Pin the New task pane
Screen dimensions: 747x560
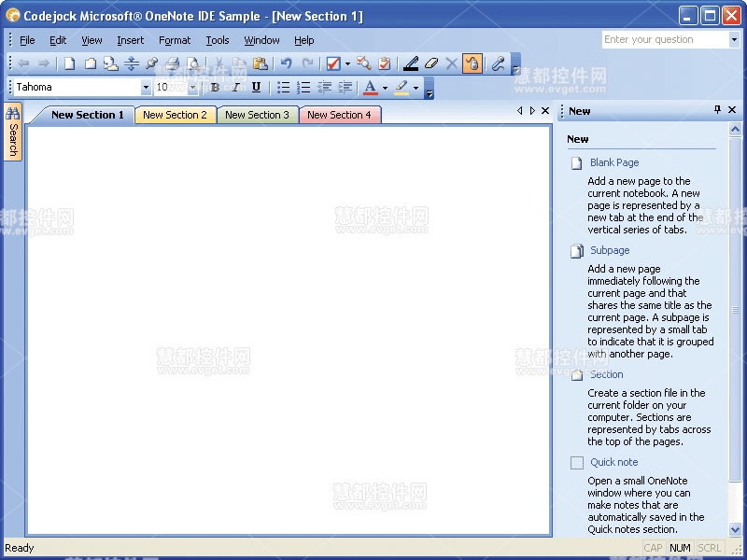coord(717,110)
